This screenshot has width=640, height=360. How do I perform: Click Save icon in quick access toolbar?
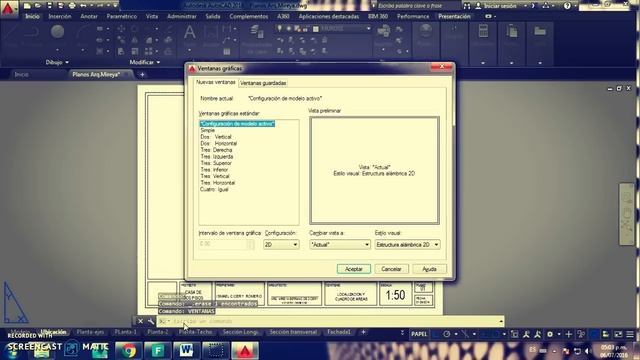[x=49, y=6]
